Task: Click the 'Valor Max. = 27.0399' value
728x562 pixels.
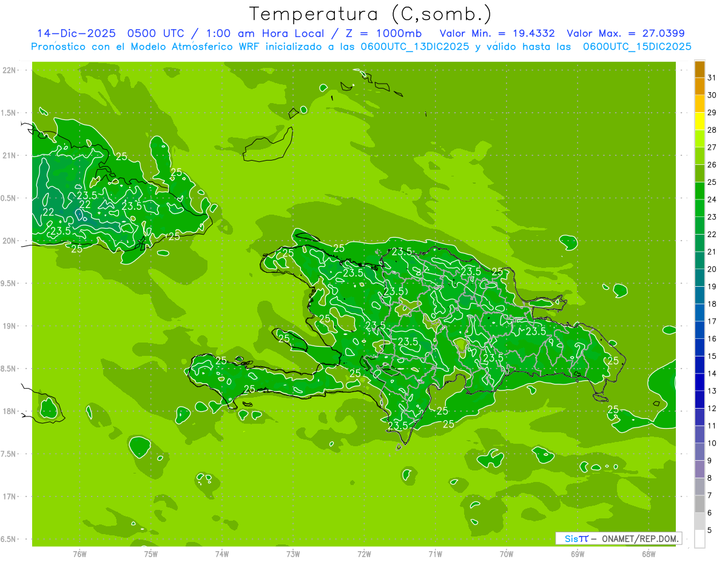Action: pyautogui.click(x=625, y=33)
